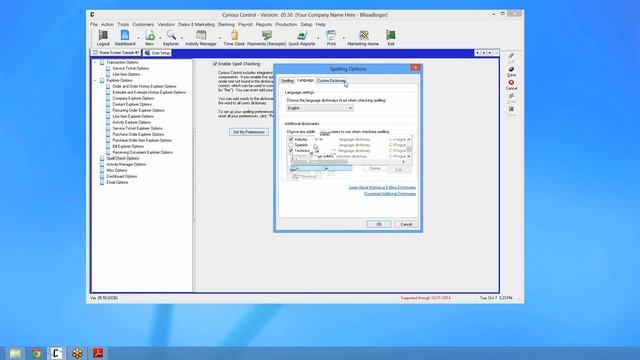Click the dictionaries list vertical scrollbar
Image resolution: width=640 pixels, height=360 pixels.
409,148
